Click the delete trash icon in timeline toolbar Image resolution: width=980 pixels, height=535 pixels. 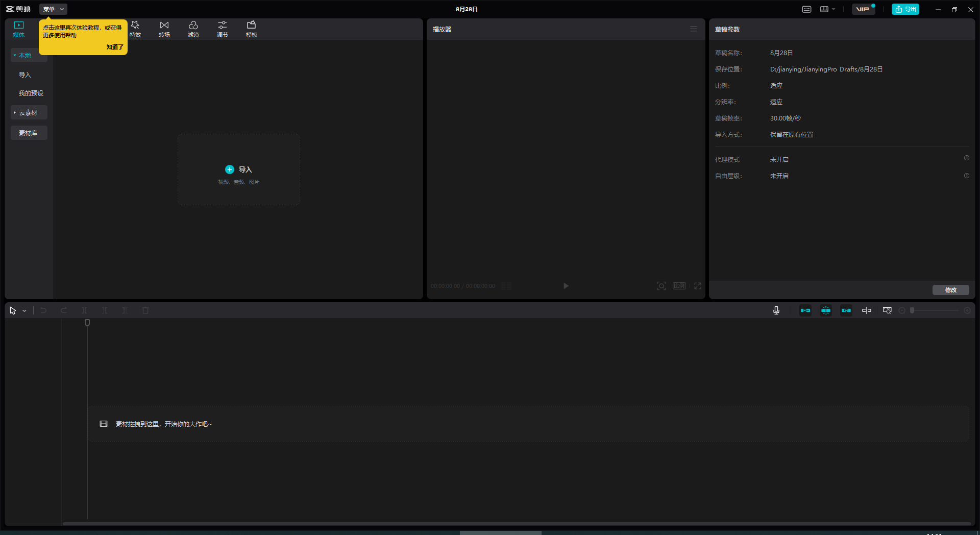click(x=145, y=310)
